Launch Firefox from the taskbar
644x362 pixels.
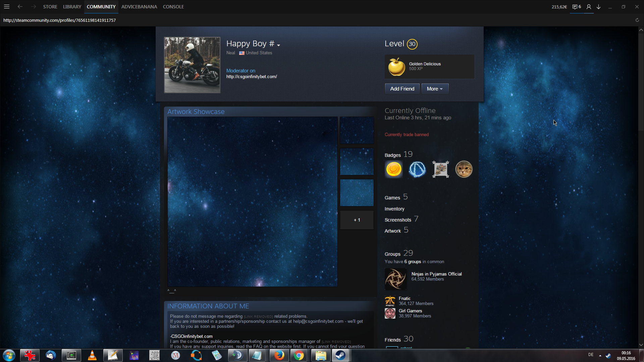point(279,355)
